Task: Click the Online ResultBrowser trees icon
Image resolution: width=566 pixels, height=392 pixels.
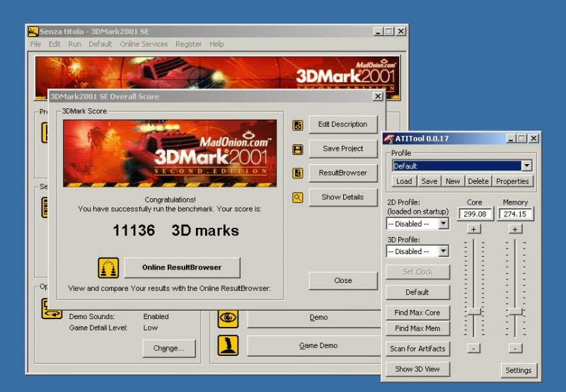Action: tap(108, 268)
